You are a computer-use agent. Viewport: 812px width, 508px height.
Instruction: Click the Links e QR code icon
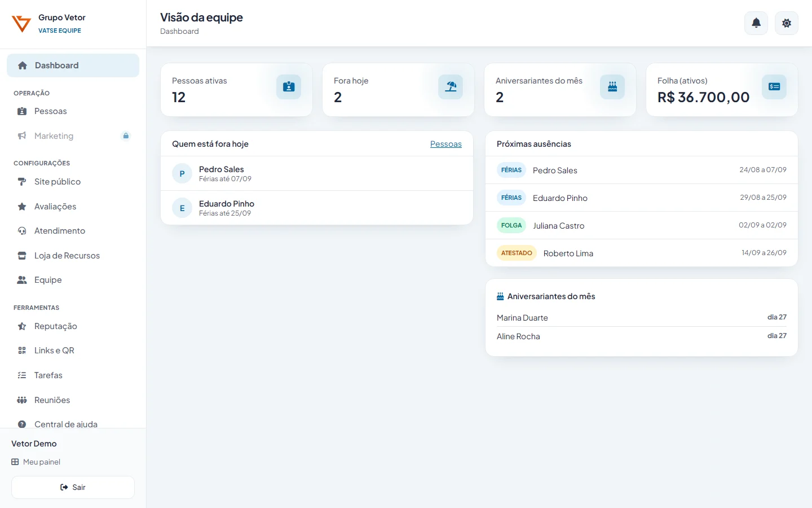[x=22, y=351]
